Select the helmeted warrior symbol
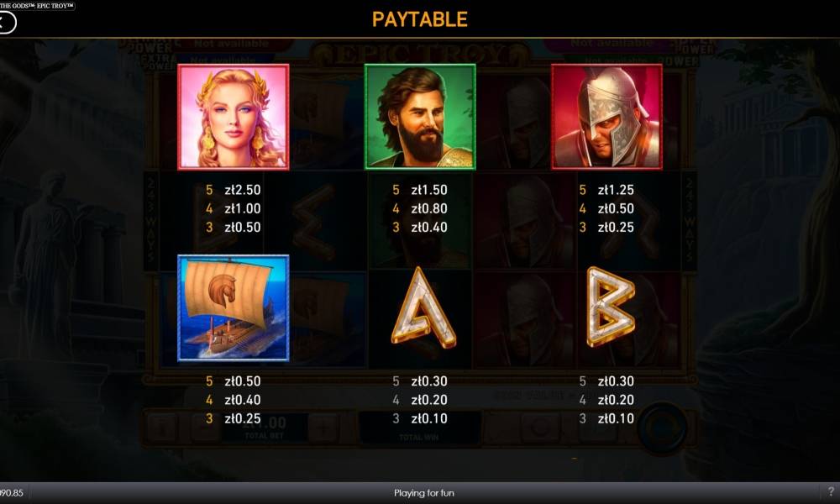 pyautogui.click(x=607, y=117)
